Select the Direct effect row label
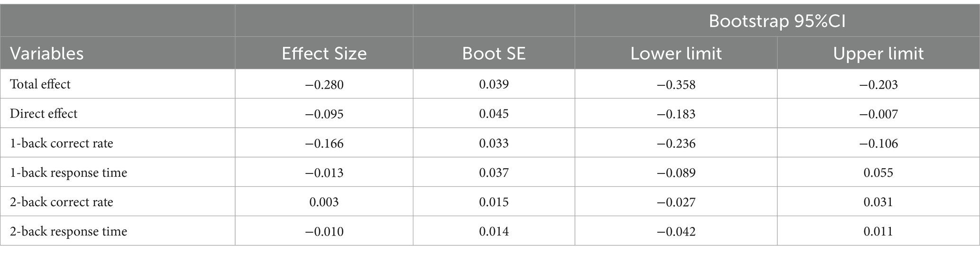 (44, 114)
